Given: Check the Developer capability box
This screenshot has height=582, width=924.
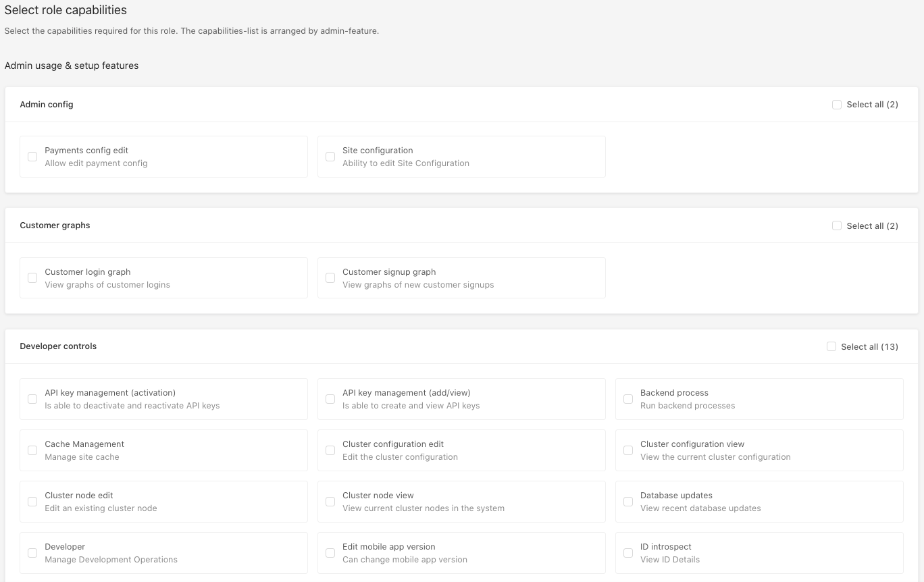Looking at the screenshot, I should 32,553.
